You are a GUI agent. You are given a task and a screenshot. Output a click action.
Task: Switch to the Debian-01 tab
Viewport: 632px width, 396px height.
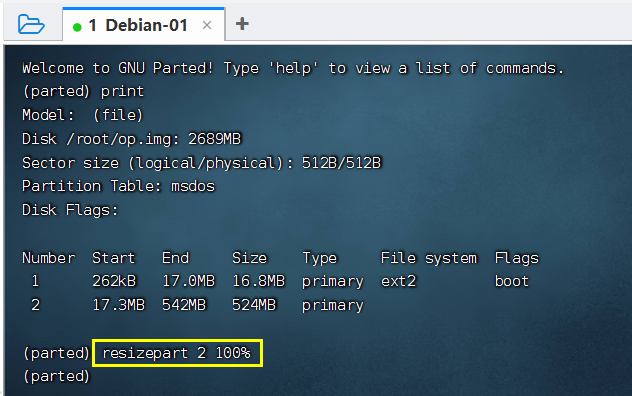(x=143, y=25)
